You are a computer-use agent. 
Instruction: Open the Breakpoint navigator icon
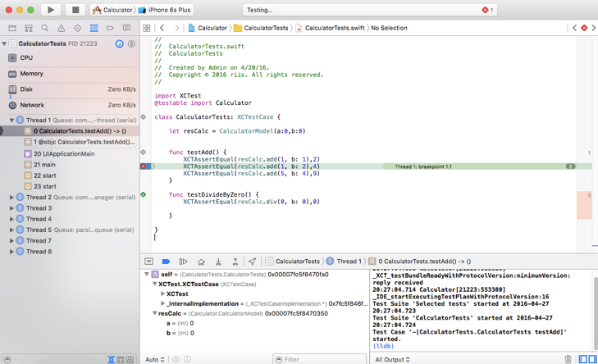point(110,28)
